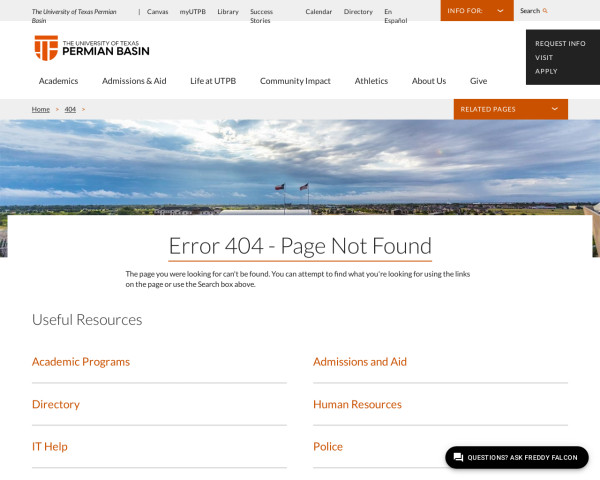Open the About Us menu
This screenshot has height=480, width=600.
click(429, 81)
